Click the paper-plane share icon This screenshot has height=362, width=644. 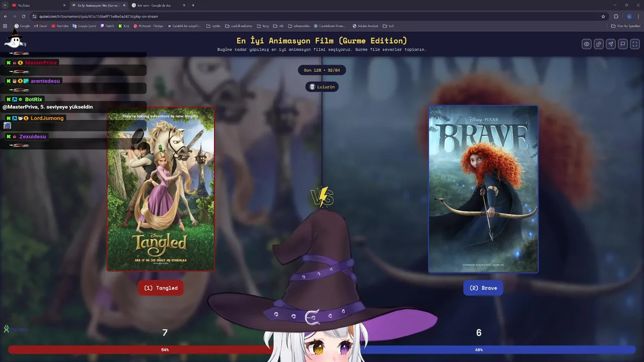[x=611, y=44]
